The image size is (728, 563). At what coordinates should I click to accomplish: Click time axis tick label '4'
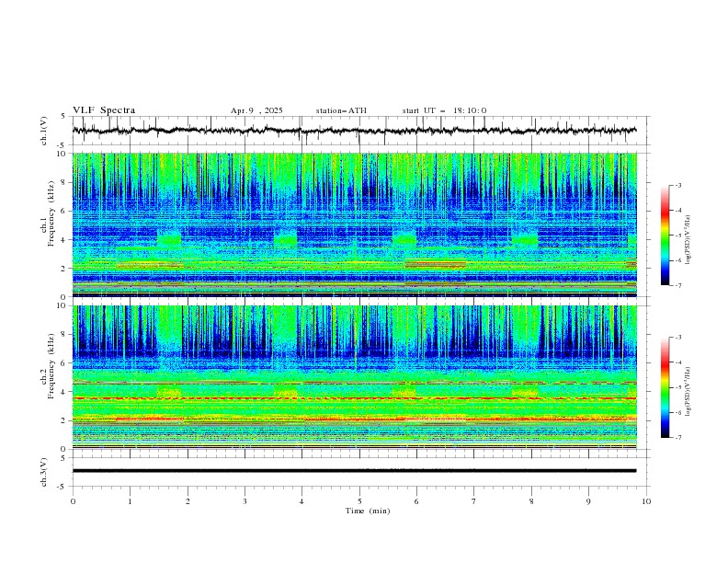click(301, 501)
